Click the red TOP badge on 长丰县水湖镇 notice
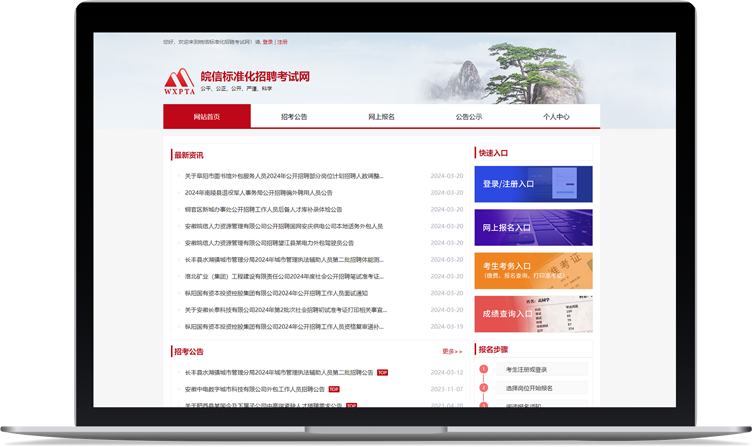 coord(382,372)
